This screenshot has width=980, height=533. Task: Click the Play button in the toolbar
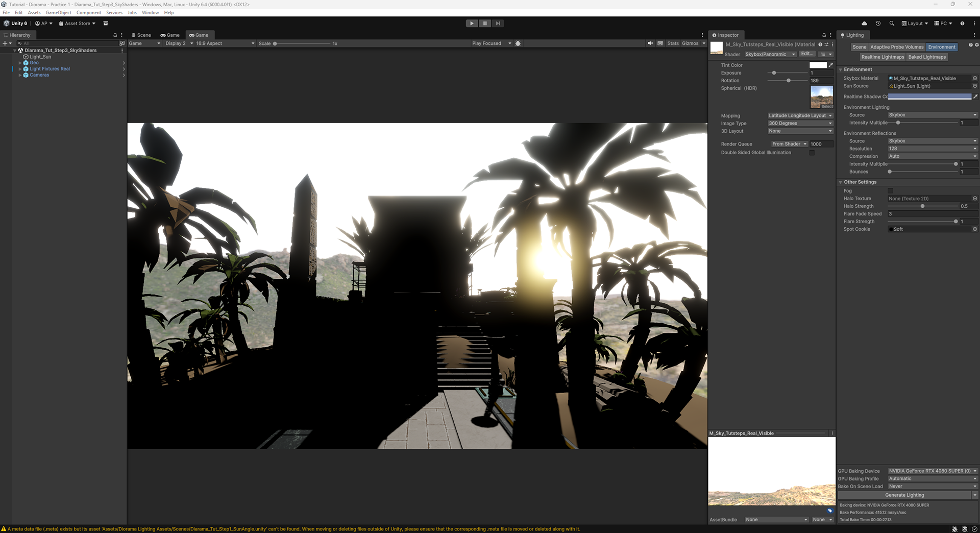tap(472, 23)
